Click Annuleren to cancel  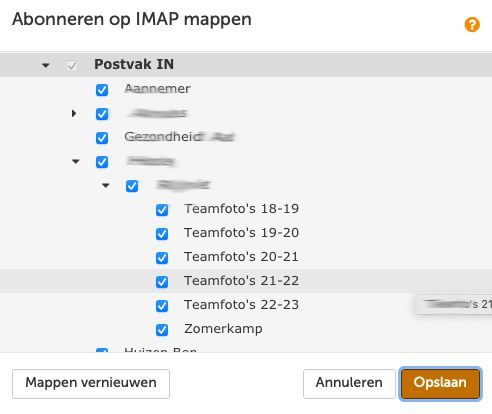349,383
